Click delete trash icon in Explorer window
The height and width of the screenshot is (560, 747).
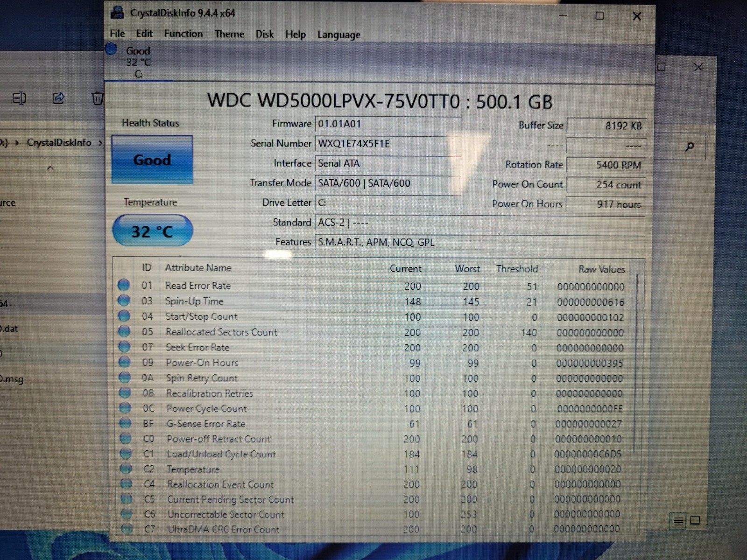pyautogui.click(x=97, y=98)
